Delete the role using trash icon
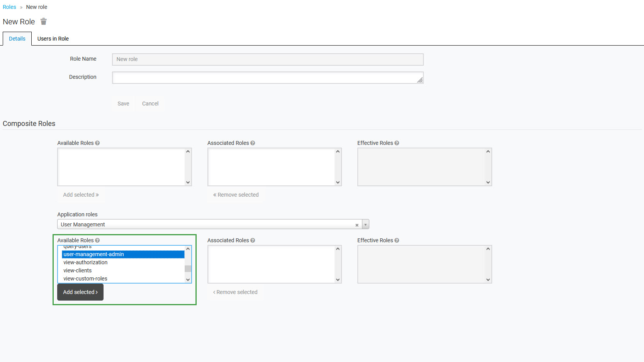Screen dimensions: 644x362 tap(44, 22)
